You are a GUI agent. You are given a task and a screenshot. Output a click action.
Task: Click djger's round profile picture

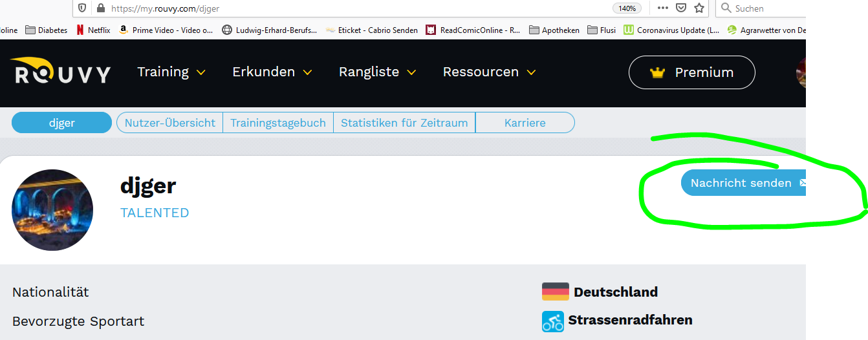pyautogui.click(x=52, y=210)
